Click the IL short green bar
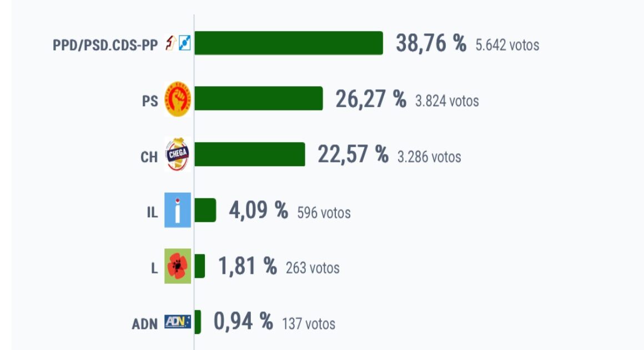644x350 pixels. click(x=205, y=210)
